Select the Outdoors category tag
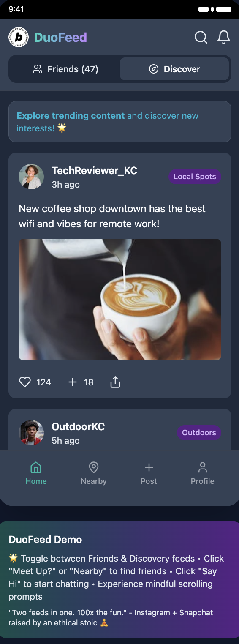This screenshot has height=644, width=239. coord(199,432)
